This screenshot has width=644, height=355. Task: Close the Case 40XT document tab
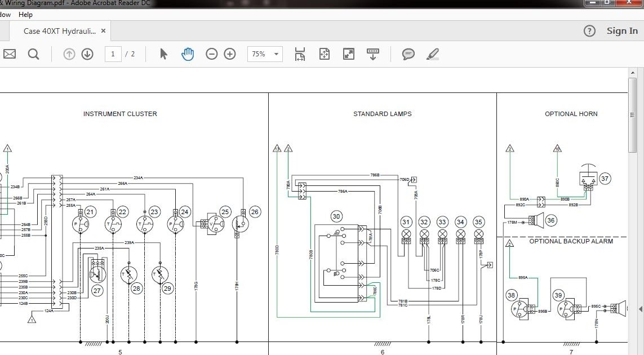(x=103, y=31)
